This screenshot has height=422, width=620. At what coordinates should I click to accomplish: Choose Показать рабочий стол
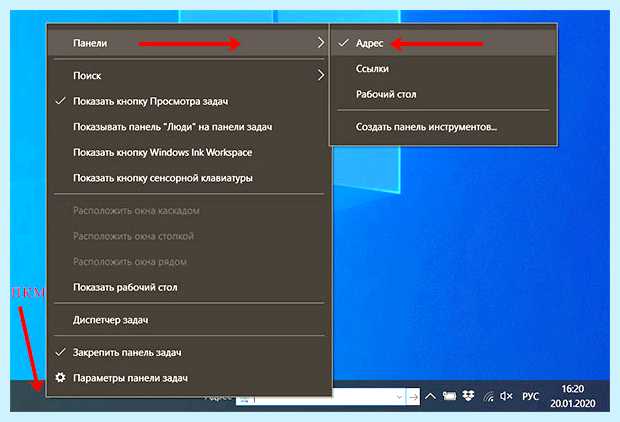point(188,287)
